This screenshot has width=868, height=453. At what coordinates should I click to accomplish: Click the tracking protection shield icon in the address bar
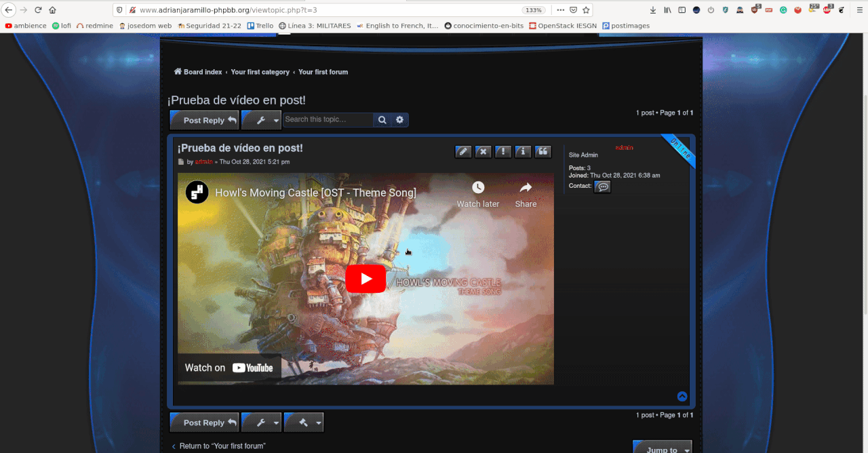click(x=120, y=10)
